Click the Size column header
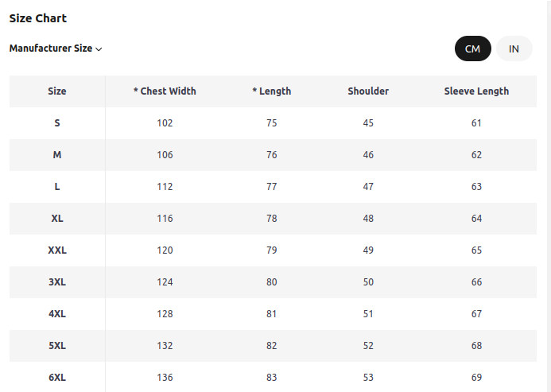 57,91
